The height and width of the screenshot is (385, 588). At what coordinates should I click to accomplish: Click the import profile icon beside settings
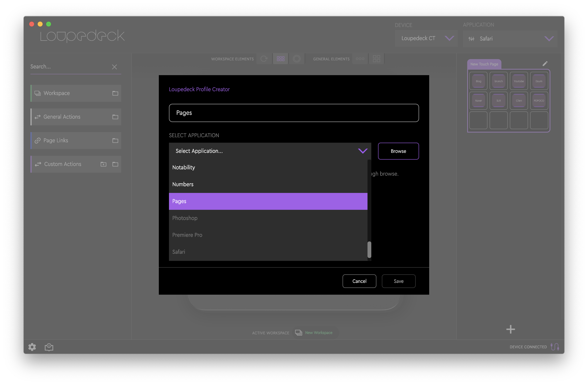49,347
